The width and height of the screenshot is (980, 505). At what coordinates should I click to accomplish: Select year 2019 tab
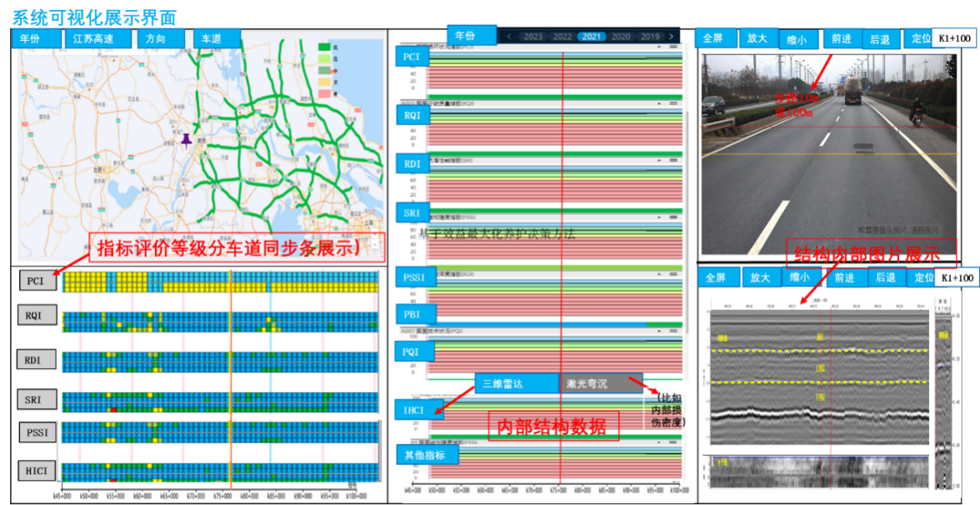point(650,37)
